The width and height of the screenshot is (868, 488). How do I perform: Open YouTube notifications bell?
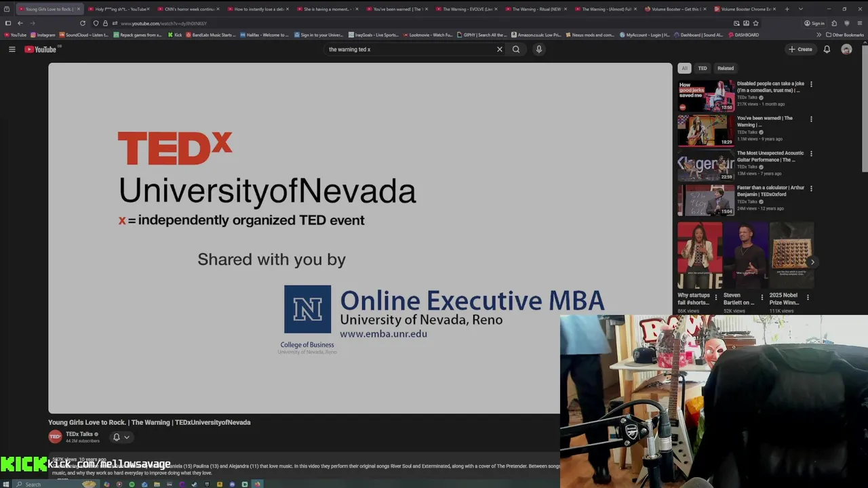coord(827,49)
